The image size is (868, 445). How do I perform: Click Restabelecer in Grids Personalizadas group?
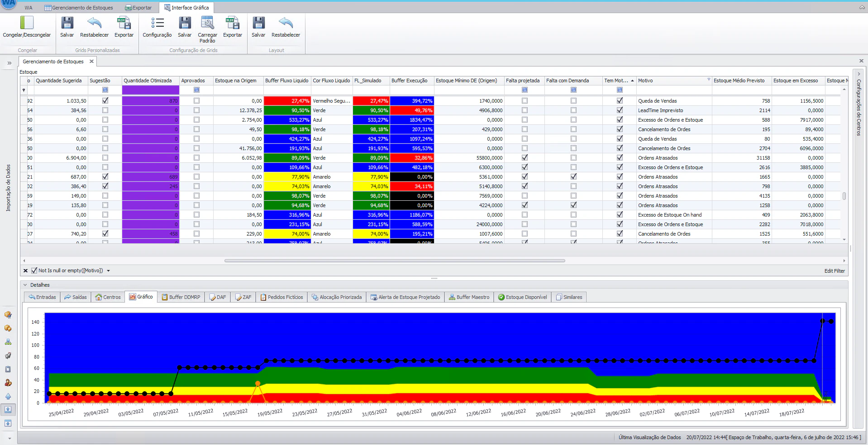pyautogui.click(x=94, y=24)
